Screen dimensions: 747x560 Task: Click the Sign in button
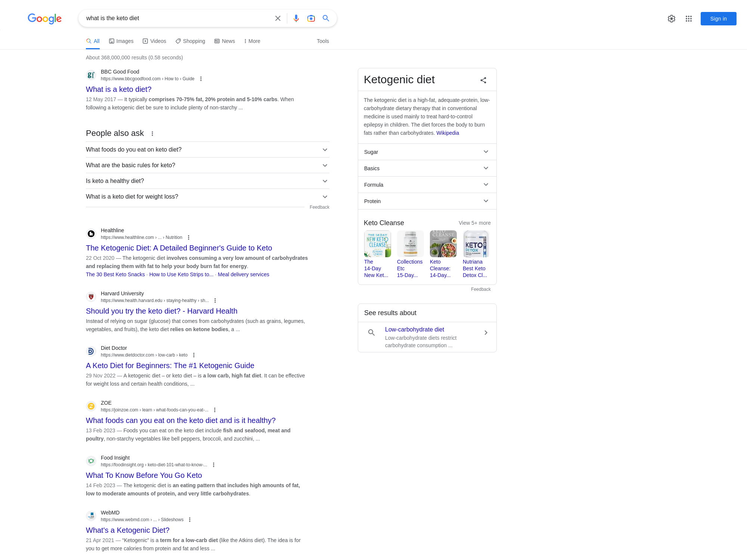(x=718, y=19)
